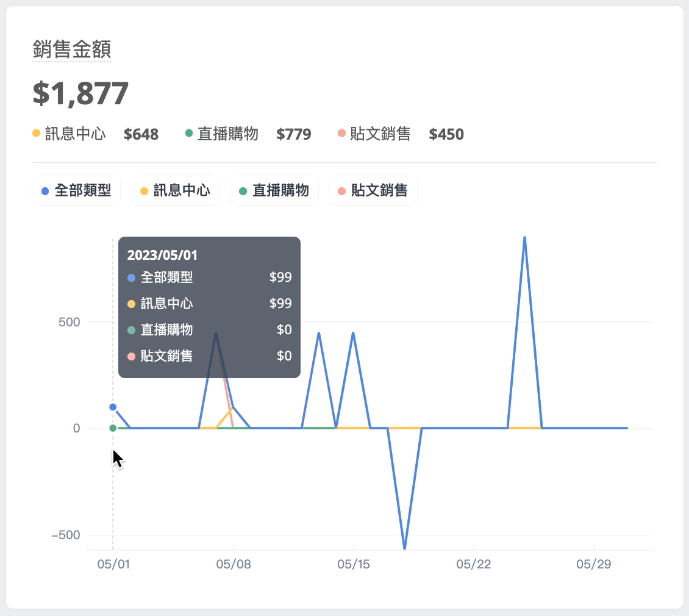Image resolution: width=689 pixels, height=616 pixels.
Task: Click the highest blue peak after 05/22
Action: pyautogui.click(x=524, y=238)
